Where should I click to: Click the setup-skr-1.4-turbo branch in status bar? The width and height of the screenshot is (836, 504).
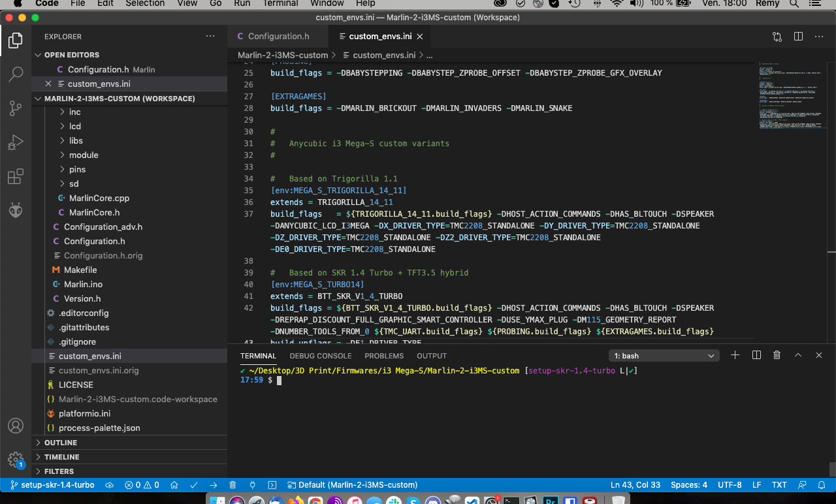(52, 485)
